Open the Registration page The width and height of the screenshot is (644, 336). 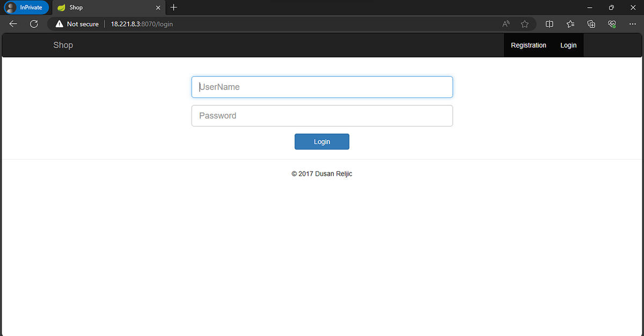point(528,45)
